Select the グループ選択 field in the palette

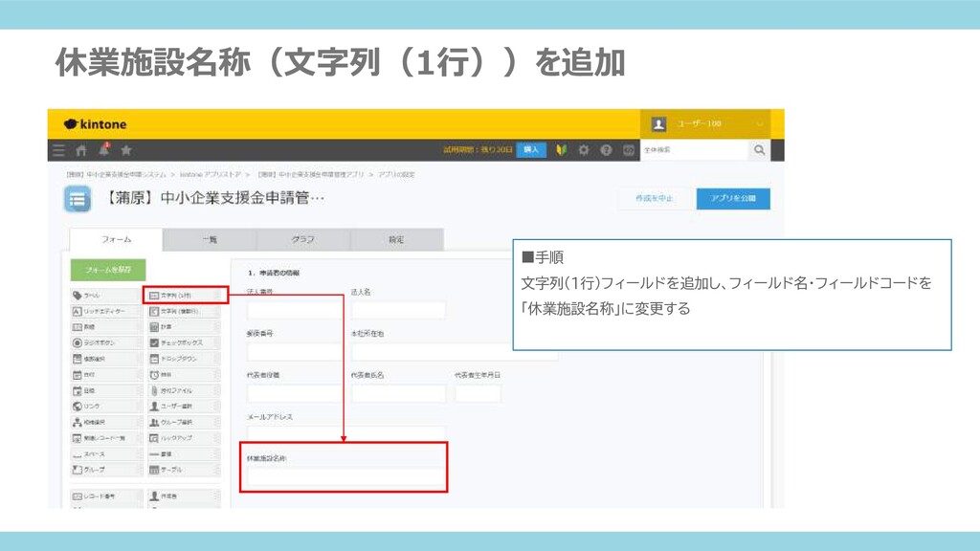click(185, 422)
